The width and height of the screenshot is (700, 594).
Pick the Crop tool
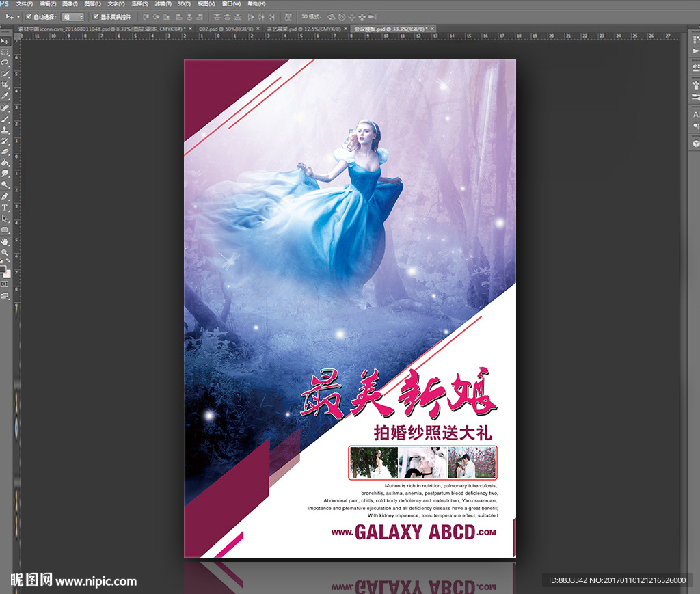pyautogui.click(x=5, y=85)
